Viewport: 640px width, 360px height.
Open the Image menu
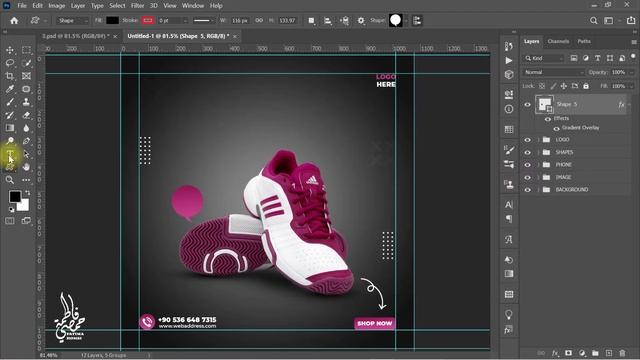57,6
